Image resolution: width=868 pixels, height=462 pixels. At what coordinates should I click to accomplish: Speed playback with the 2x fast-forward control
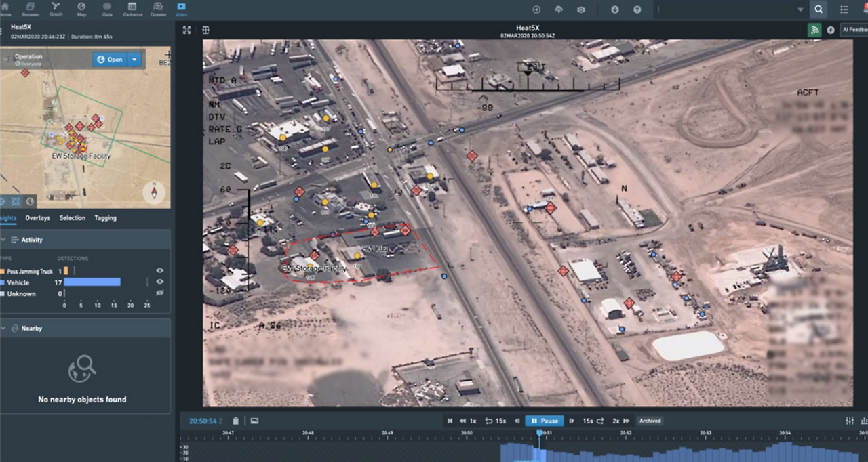(621, 421)
